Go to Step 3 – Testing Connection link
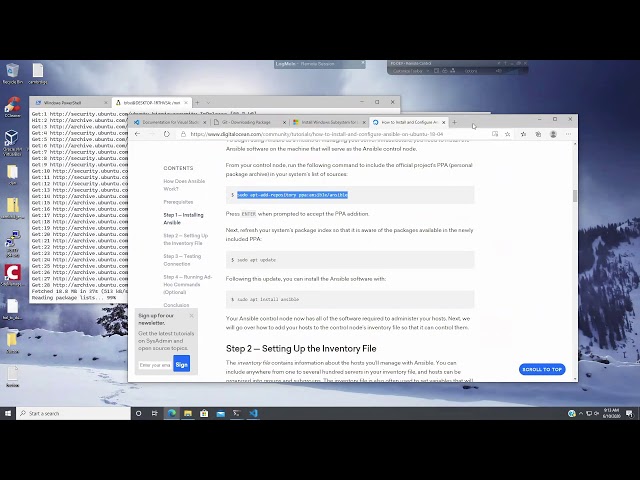Image resolution: width=640 pixels, height=480 pixels. [182, 260]
